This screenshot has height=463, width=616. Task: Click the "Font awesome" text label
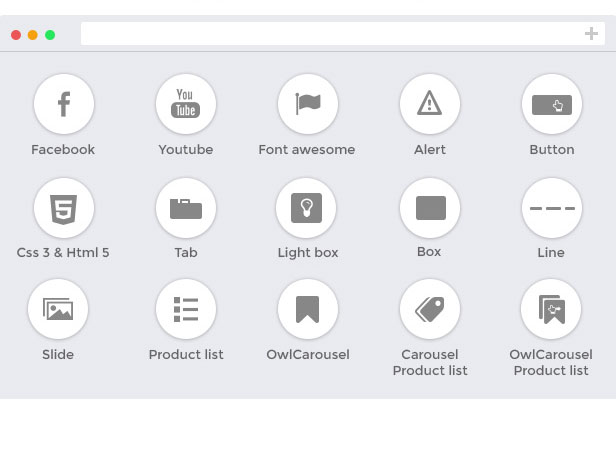pyautogui.click(x=306, y=150)
